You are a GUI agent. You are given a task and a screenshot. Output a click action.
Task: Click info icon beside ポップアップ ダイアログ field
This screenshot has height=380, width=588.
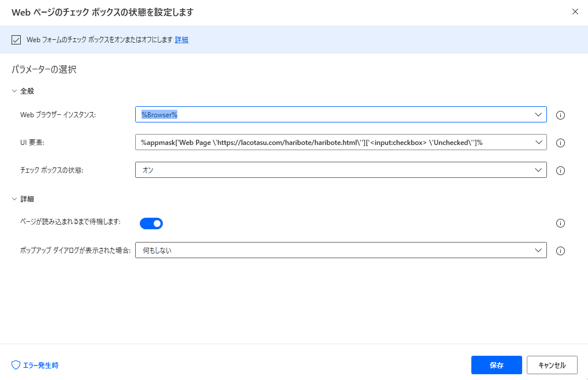(x=560, y=251)
